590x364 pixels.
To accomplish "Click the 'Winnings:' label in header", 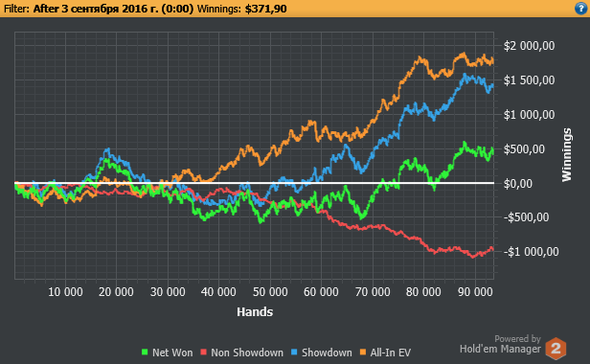I will (219, 9).
